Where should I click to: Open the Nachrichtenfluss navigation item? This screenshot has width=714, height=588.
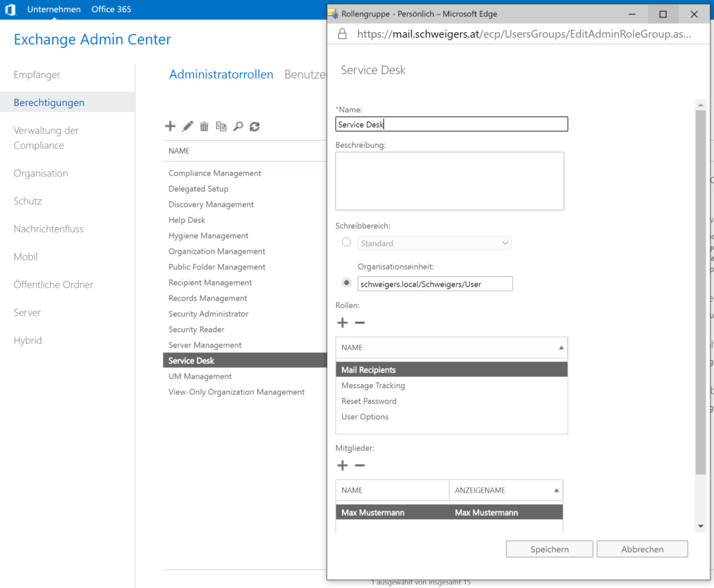click(x=49, y=229)
